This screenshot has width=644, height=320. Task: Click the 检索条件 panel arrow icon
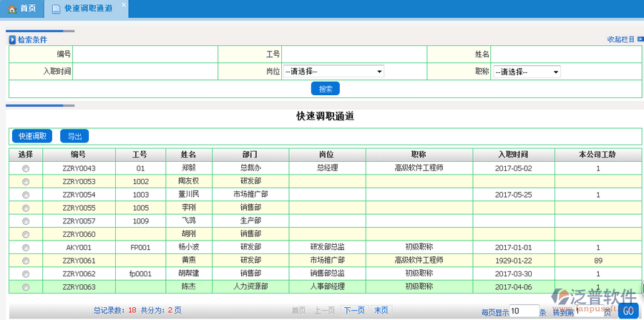click(12, 40)
